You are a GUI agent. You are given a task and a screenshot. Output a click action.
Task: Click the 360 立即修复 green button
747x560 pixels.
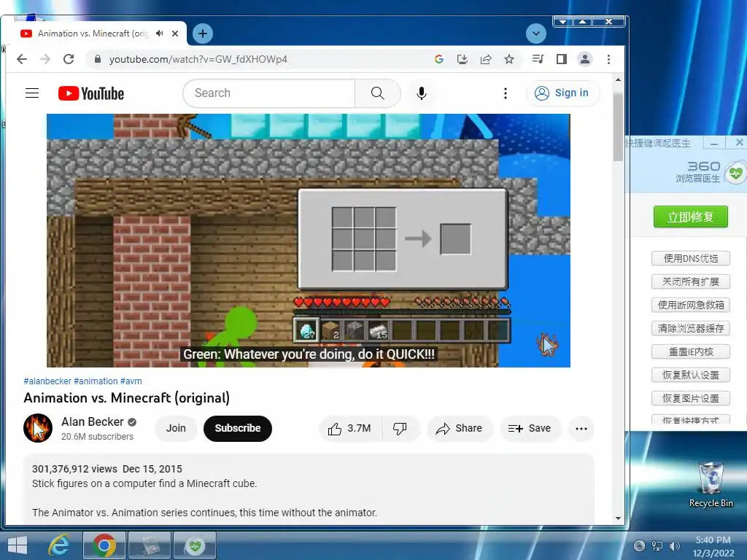coord(690,217)
